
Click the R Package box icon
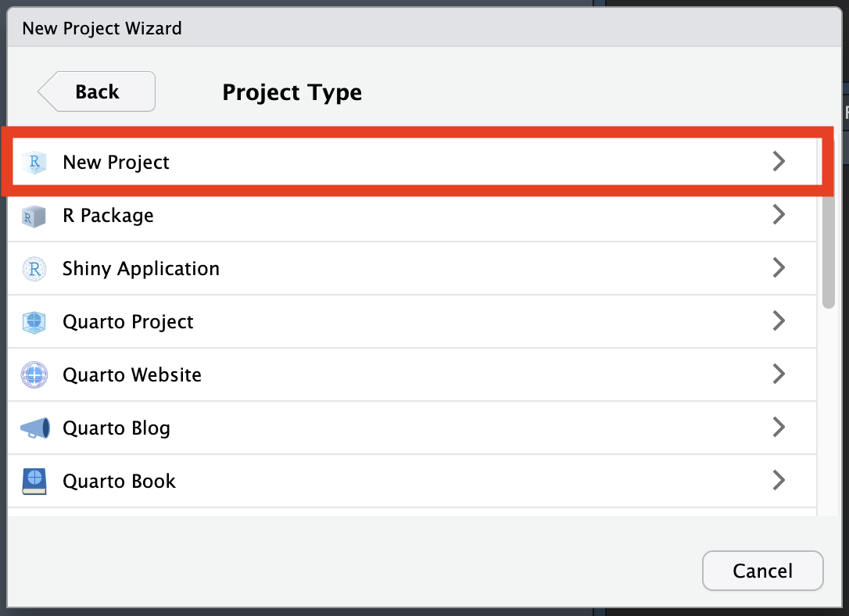(34, 216)
